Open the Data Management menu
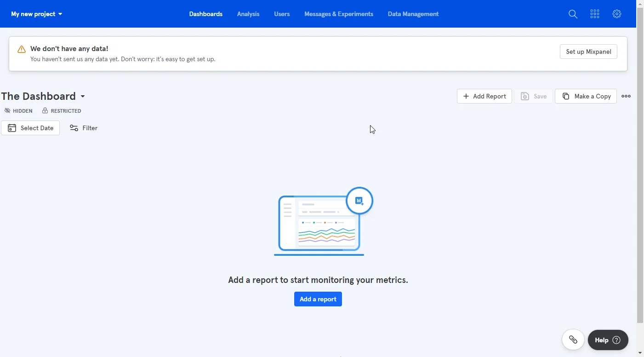644x357 pixels. (413, 14)
